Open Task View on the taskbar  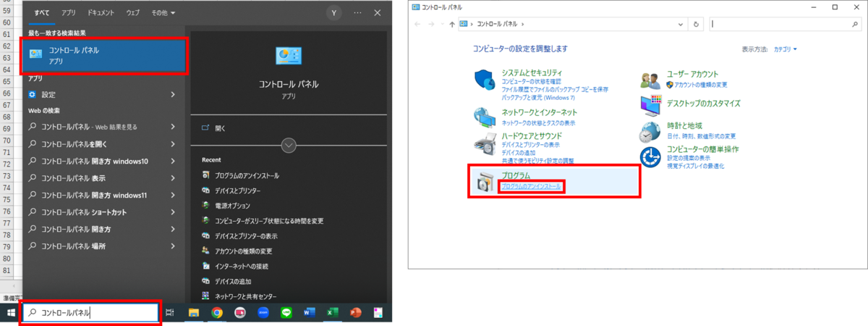170,312
